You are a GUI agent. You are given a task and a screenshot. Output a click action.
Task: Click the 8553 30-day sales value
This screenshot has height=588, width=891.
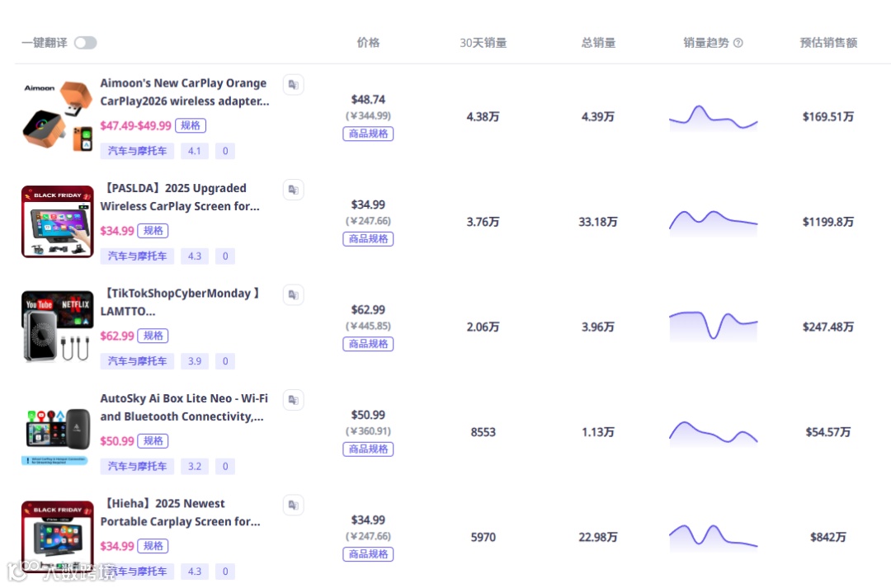click(483, 432)
